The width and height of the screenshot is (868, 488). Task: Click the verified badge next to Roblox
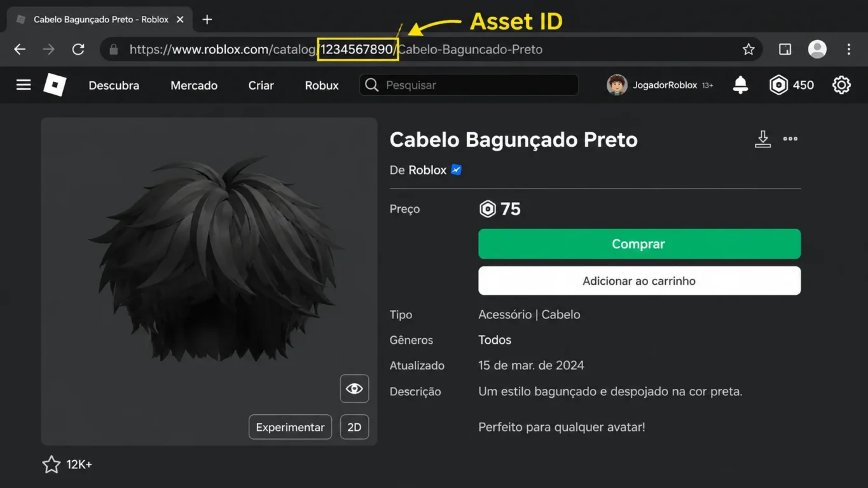457,170
